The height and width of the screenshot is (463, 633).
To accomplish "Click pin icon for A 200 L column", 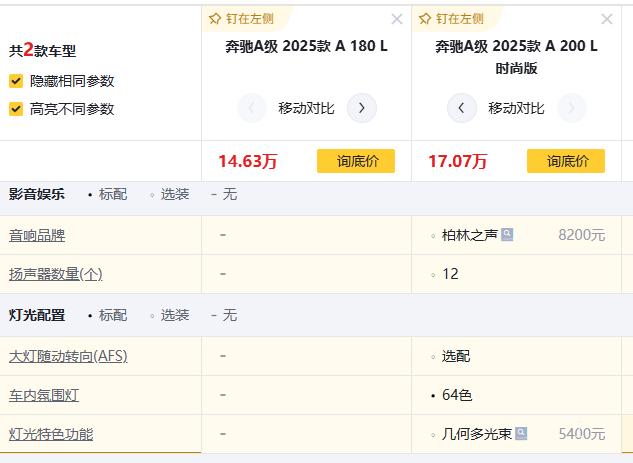I will (425, 19).
